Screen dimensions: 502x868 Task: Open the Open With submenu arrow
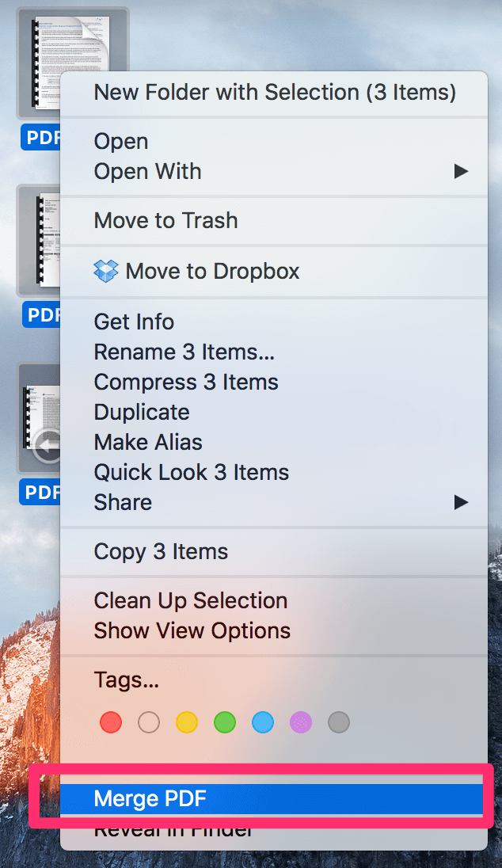(462, 171)
